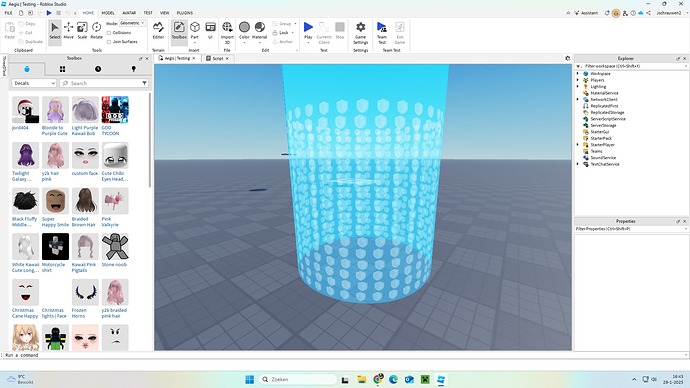Expand the NetworkClient tree node

(x=578, y=99)
